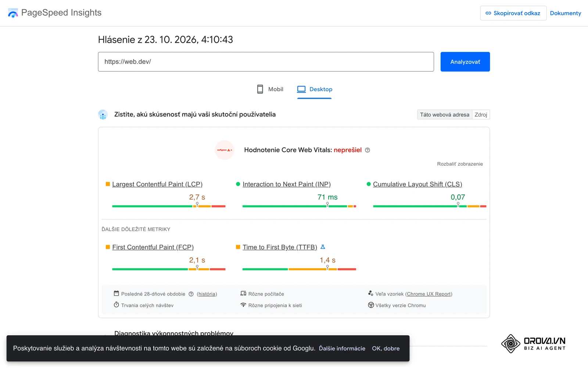The height and width of the screenshot is (368, 588).
Task: Click the INP distribution bar
Action: click(x=299, y=206)
